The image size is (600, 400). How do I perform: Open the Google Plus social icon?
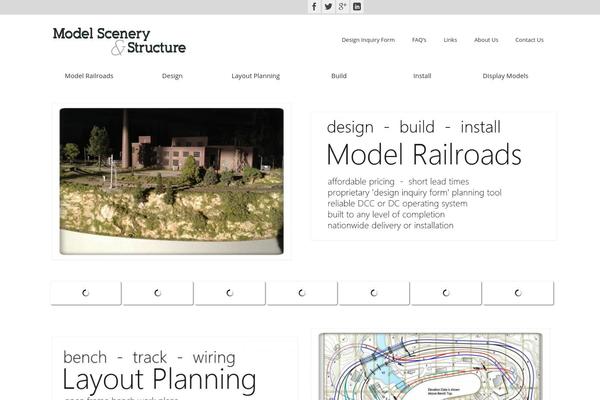pos(342,7)
